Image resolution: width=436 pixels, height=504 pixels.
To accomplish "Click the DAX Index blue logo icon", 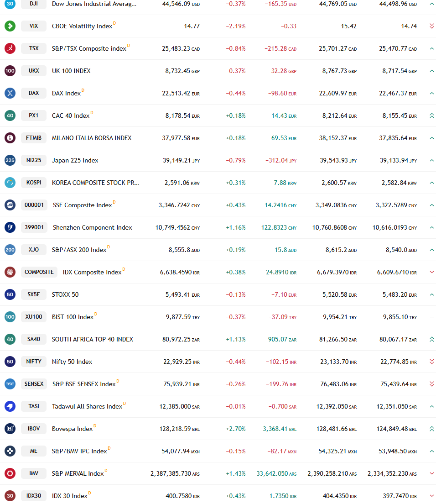I will [10, 93].
